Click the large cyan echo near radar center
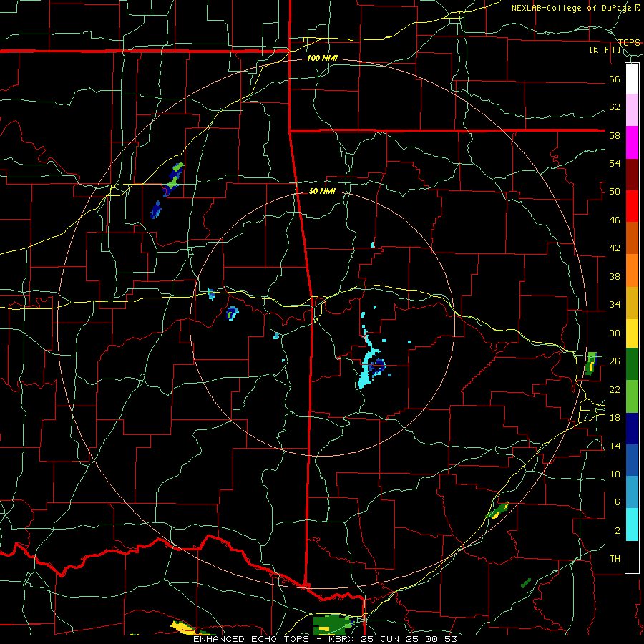Viewport: 644px width, 644px height. (367, 368)
